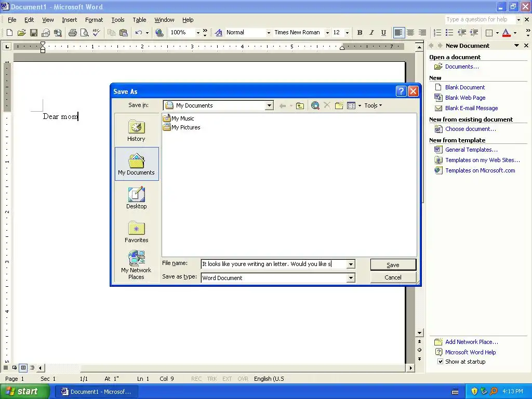
Task: Click General Templates link in task pane
Action: click(x=471, y=150)
